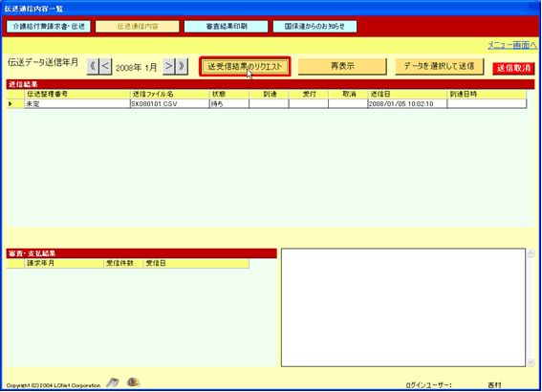Image resolution: width=542 pixels, height=392 pixels.
Task: Open 国保連からのお知らせ tab
Action: point(314,27)
